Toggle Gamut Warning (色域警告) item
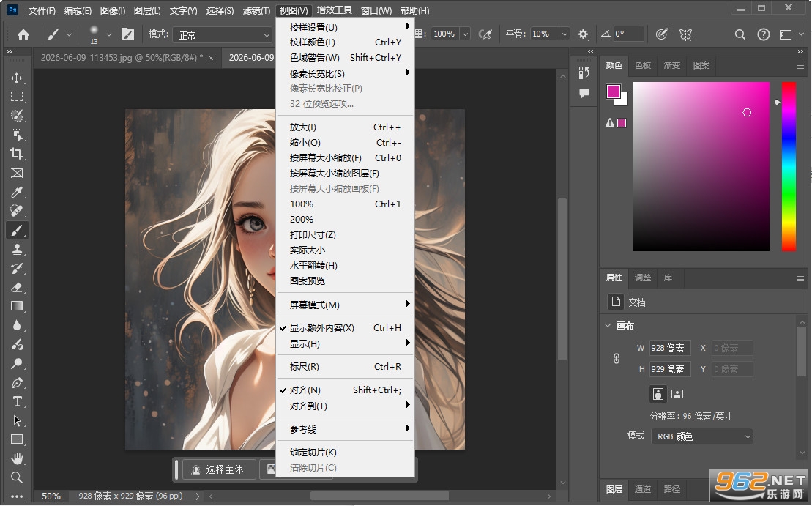The image size is (812, 506). pyautogui.click(x=345, y=58)
